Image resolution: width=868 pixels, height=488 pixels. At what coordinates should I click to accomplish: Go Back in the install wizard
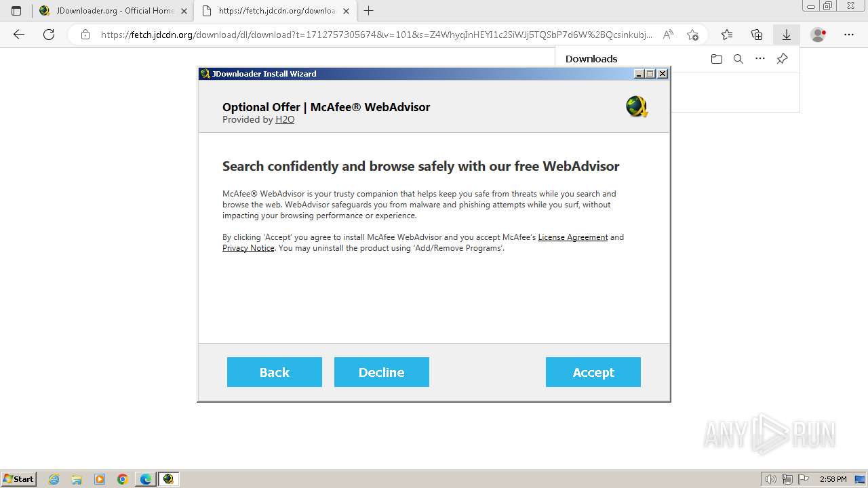[275, 372]
